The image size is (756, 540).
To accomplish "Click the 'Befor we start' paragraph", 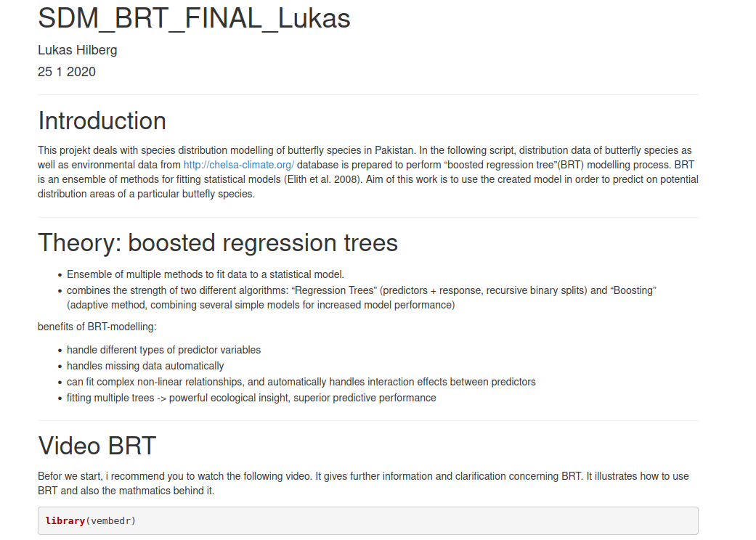I will click(363, 483).
